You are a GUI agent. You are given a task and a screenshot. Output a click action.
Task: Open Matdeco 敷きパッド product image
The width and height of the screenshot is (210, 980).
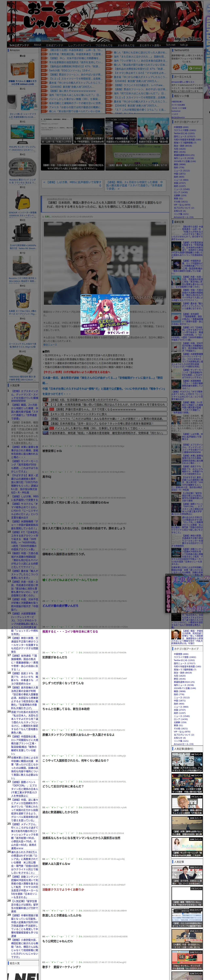[x=22, y=167]
